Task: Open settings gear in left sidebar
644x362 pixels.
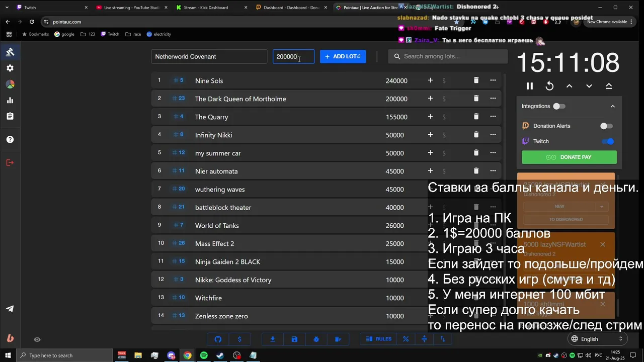Action: [x=10, y=68]
